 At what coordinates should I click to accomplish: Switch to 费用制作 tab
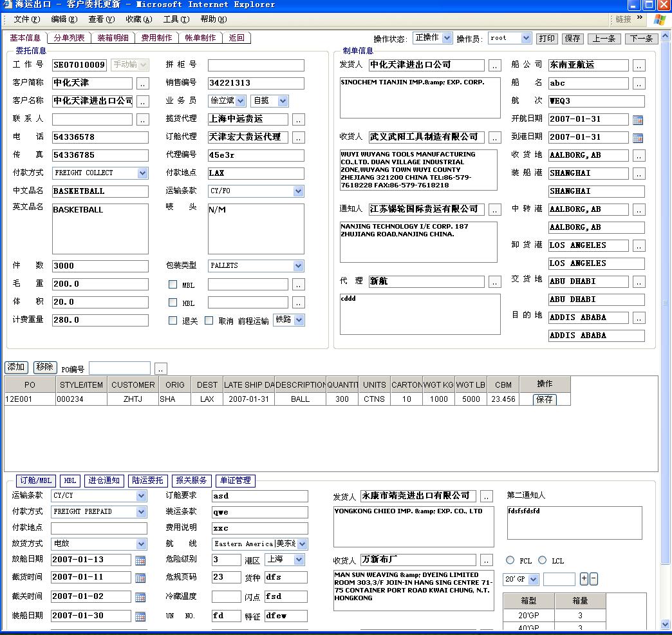tap(156, 38)
